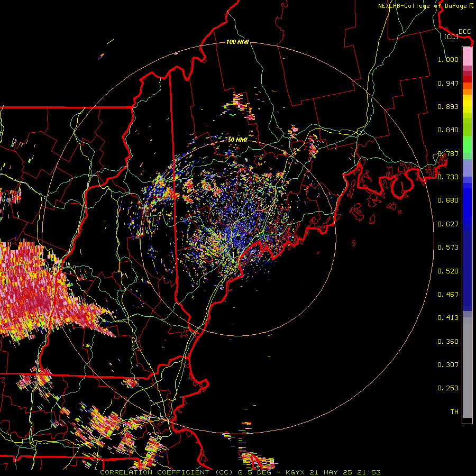Click the 0.253 scale value
Screen dimensions: 476x476
(448, 388)
